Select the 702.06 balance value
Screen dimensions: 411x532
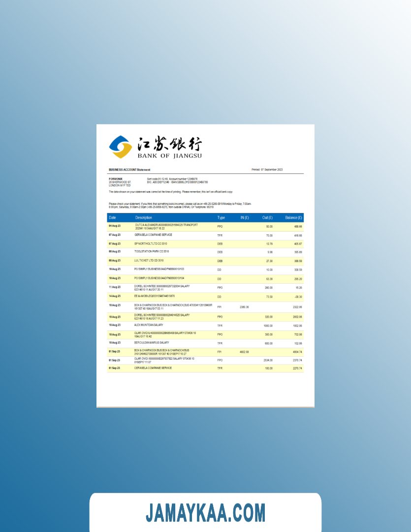[x=298, y=334]
